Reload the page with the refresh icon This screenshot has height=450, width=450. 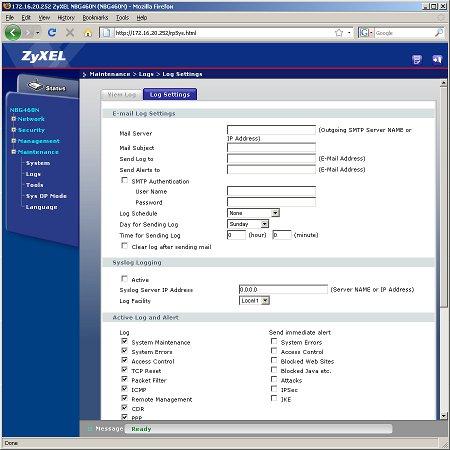pyautogui.click(x=52, y=33)
